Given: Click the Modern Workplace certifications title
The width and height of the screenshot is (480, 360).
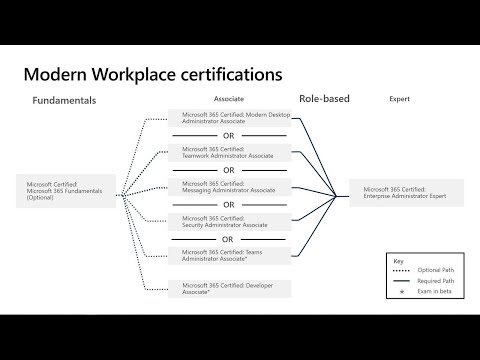Looking at the screenshot, I should coord(153,74).
